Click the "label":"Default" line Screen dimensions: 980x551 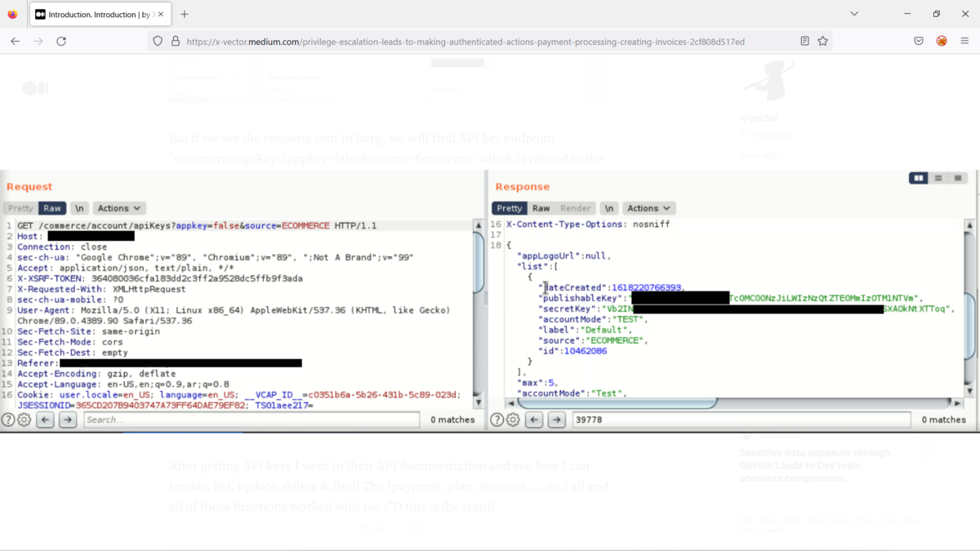coord(585,330)
